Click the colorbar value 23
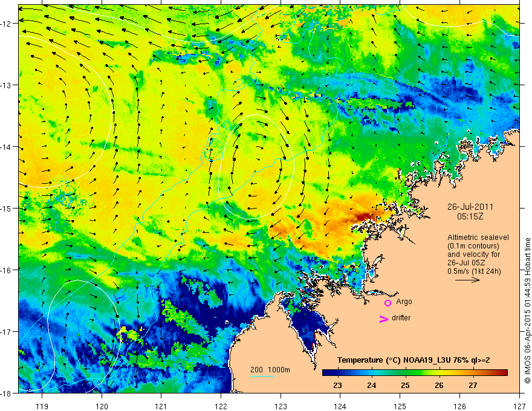532x411 pixels. pyautogui.click(x=337, y=385)
